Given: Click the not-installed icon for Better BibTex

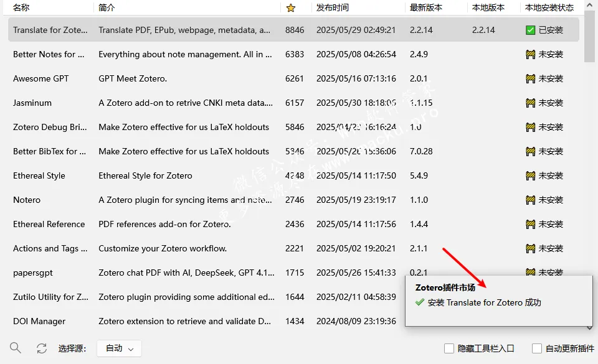Looking at the screenshot, I should pos(530,152).
